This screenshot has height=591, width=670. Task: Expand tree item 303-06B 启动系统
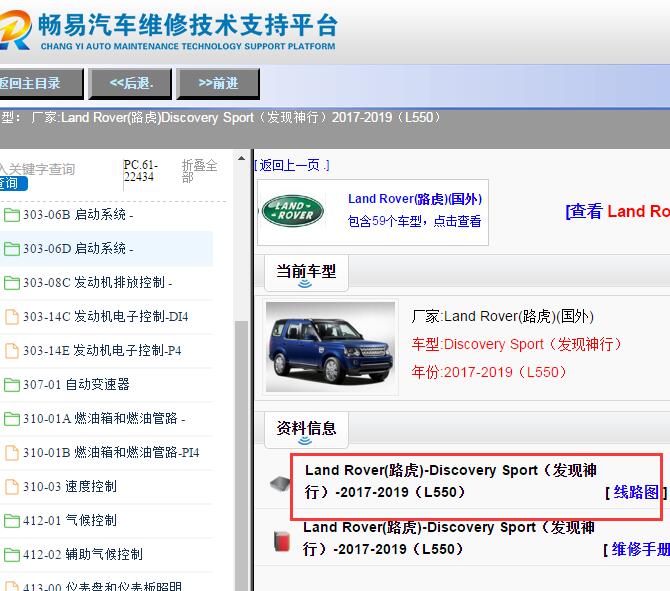click(78, 215)
